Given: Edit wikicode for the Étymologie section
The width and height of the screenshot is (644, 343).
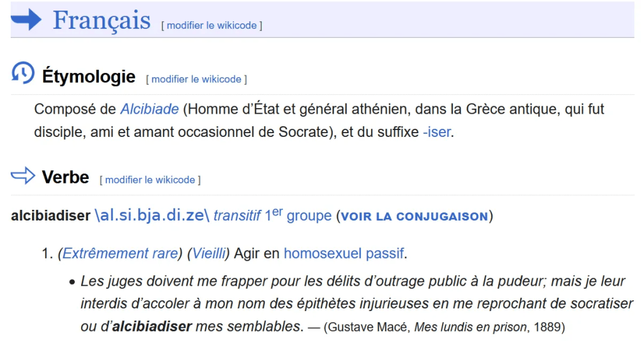Looking at the screenshot, I should click(x=196, y=79).
